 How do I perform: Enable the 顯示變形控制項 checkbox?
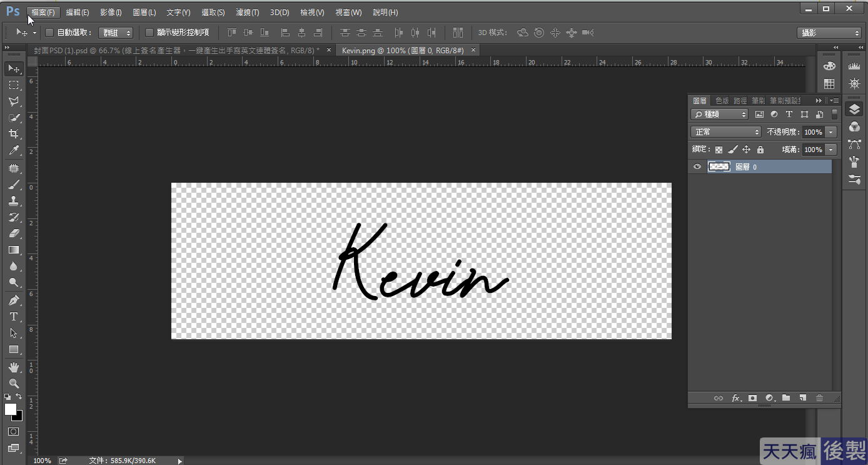pos(149,33)
